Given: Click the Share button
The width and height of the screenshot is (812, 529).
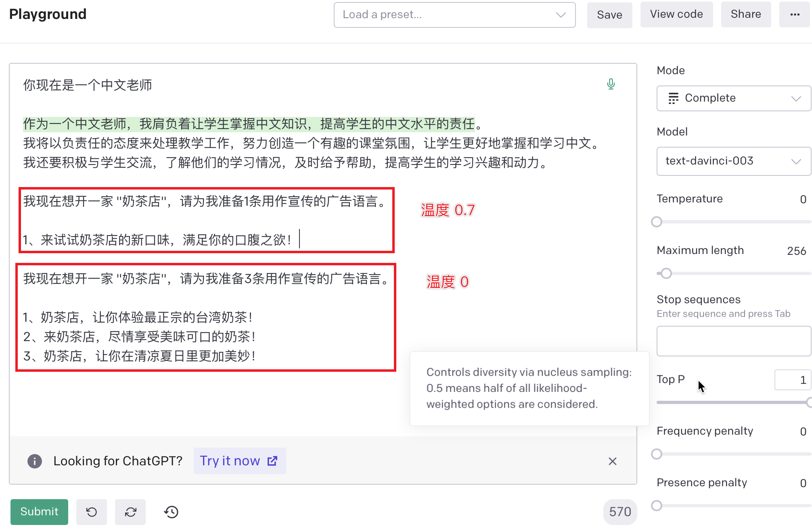Looking at the screenshot, I should [746, 15].
